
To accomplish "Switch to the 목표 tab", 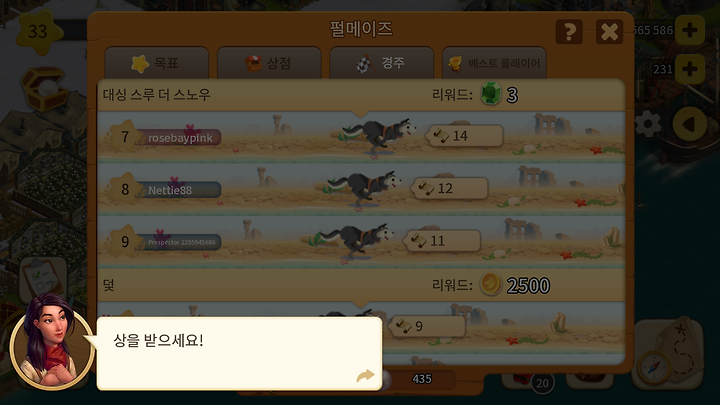I will pos(157,63).
